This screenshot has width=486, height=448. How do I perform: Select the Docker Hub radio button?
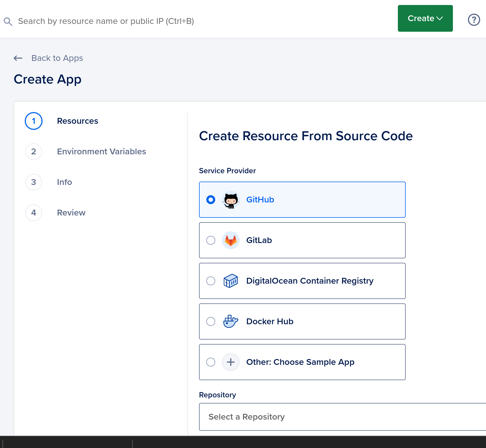(x=211, y=321)
